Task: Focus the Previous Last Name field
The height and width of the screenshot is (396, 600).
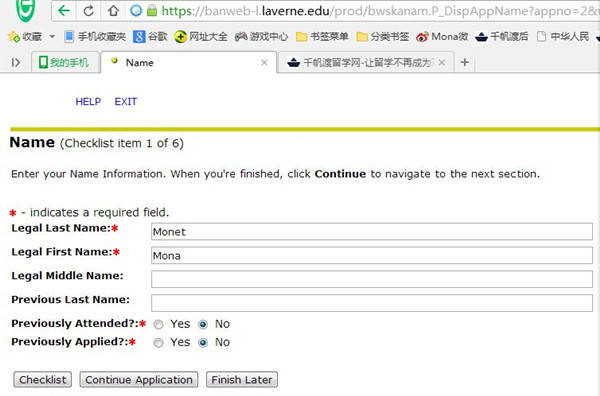Action: point(372,303)
